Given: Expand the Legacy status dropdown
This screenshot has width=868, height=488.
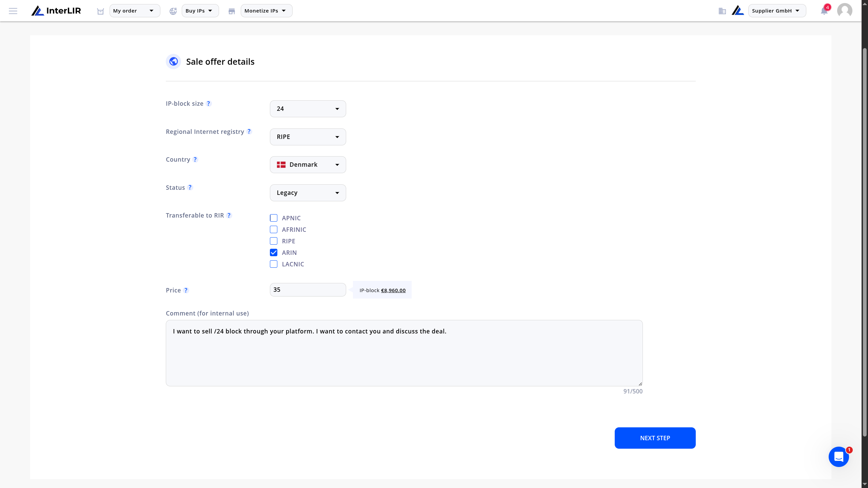Looking at the screenshot, I should point(308,193).
